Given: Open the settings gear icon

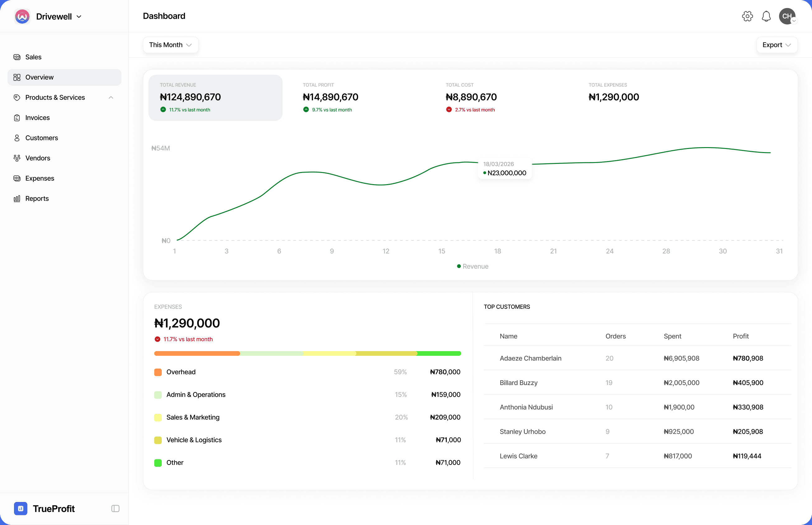Looking at the screenshot, I should [747, 16].
